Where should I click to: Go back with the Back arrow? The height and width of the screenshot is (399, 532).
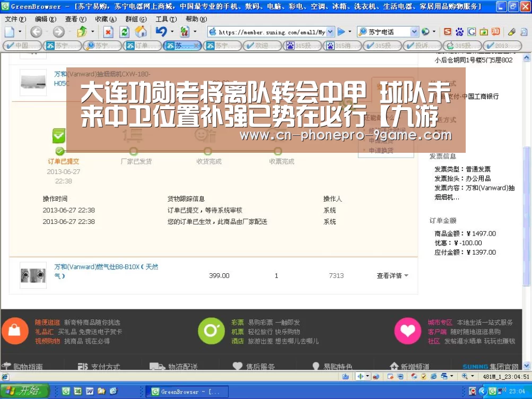point(36,32)
